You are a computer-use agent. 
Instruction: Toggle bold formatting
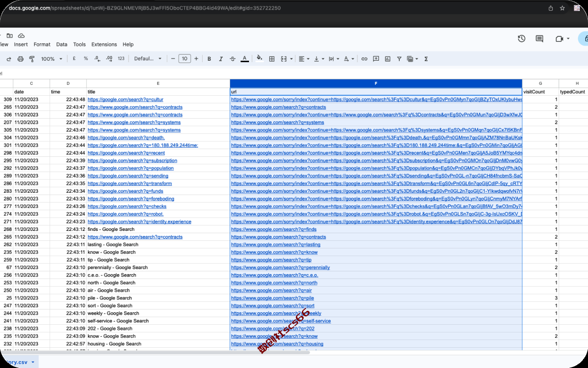coord(209,59)
